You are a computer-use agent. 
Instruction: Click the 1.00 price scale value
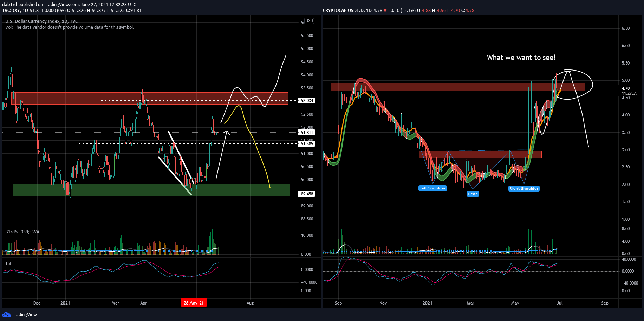pyautogui.click(x=626, y=219)
